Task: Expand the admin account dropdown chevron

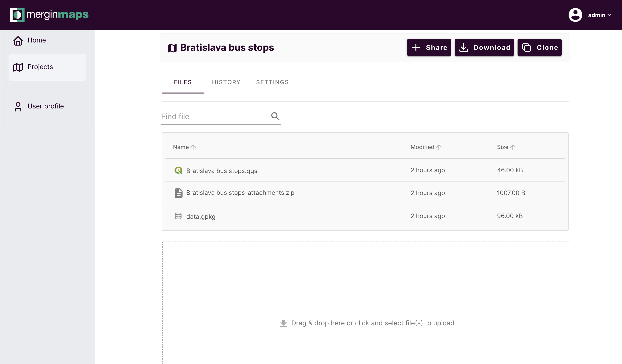Action: point(609,15)
